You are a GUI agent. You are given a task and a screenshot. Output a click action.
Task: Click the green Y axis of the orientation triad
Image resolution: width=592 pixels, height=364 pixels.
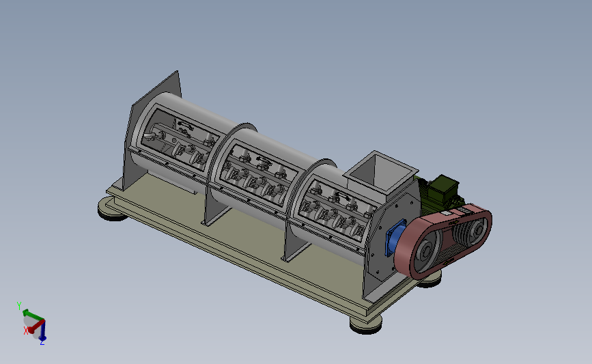point(33,315)
